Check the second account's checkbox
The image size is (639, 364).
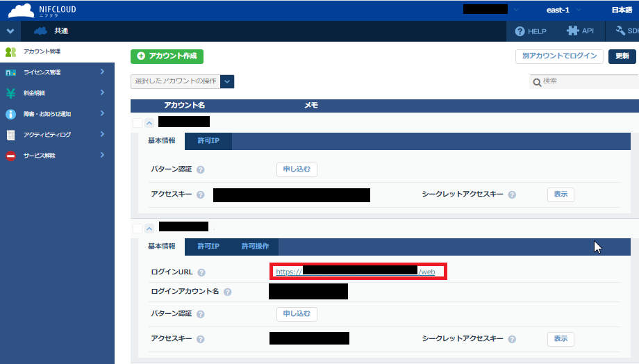point(138,229)
